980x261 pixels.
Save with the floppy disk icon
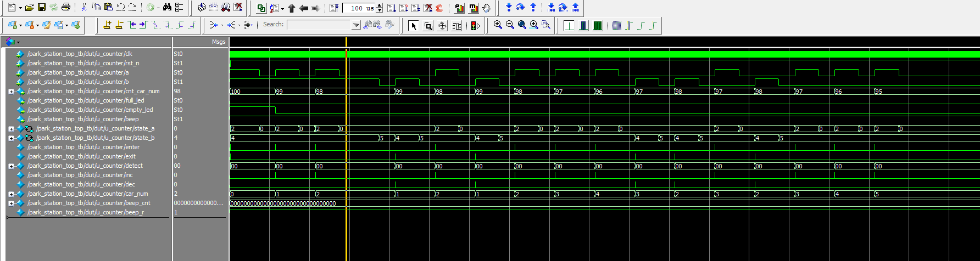pyautogui.click(x=41, y=8)
